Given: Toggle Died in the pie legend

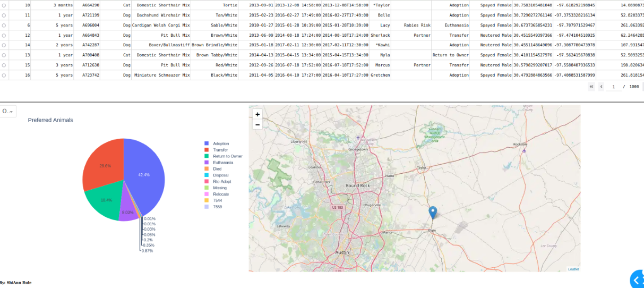Looking at the screenshot, I should pos(217,169).
